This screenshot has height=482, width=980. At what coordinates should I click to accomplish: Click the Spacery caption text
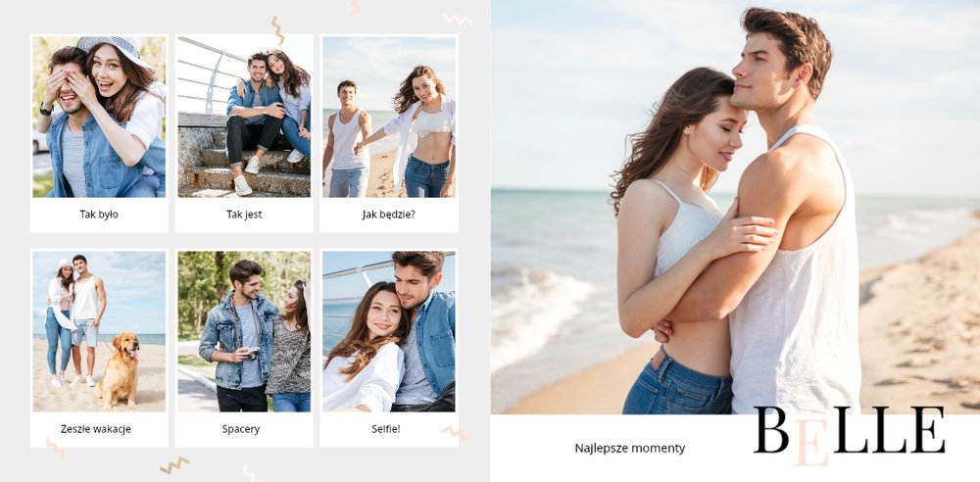click(241, 429)
